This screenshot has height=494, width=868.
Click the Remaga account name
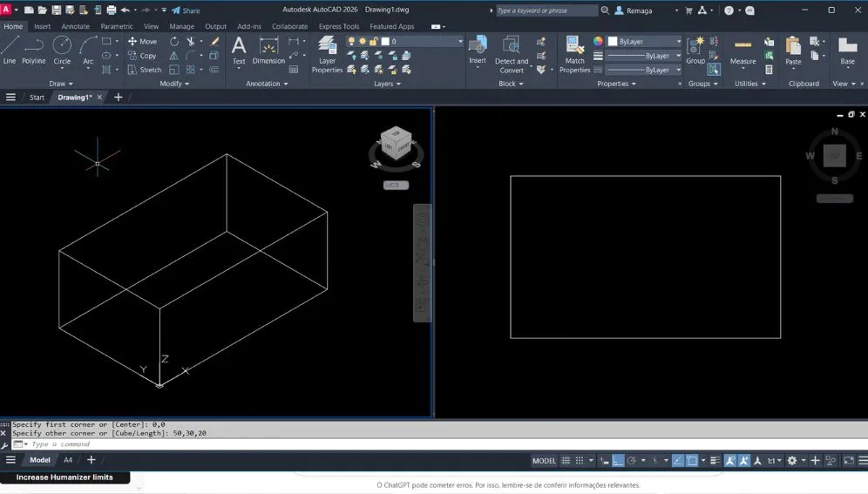point(639,10)
